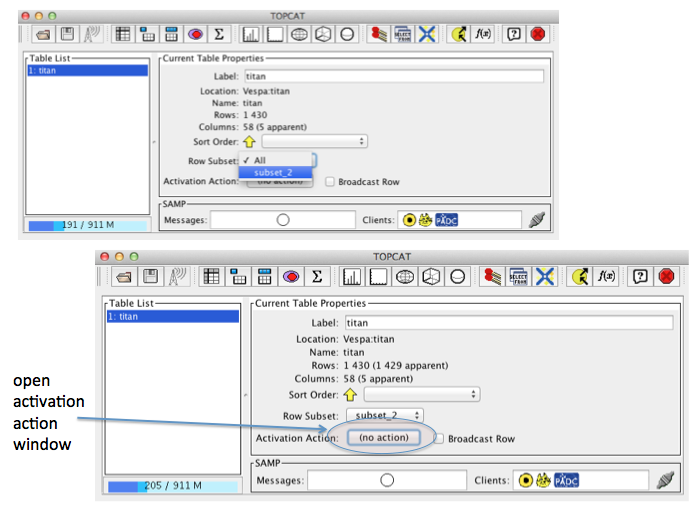698x511 pixels.
Task: Click save floppy icon in upper TOPCAT window
Action: point(67,34)
